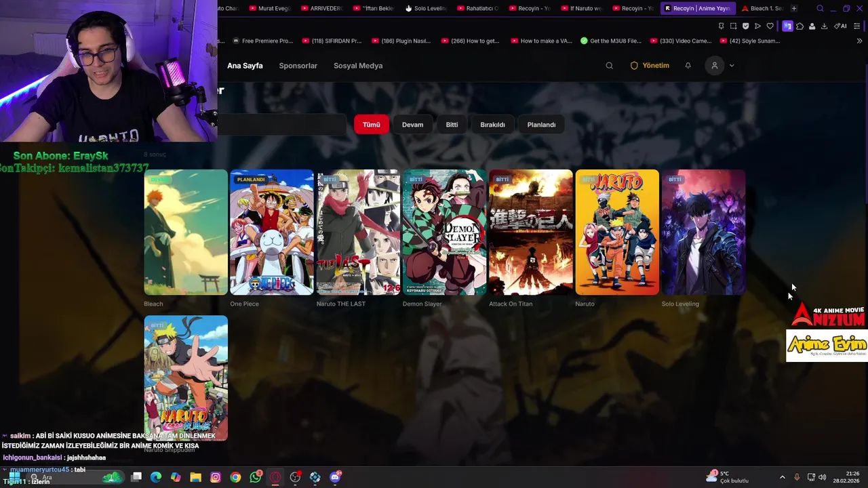The image size is (868, 488).
Task: Show more bookmarks with double chevron
Action: click(859, 41)
